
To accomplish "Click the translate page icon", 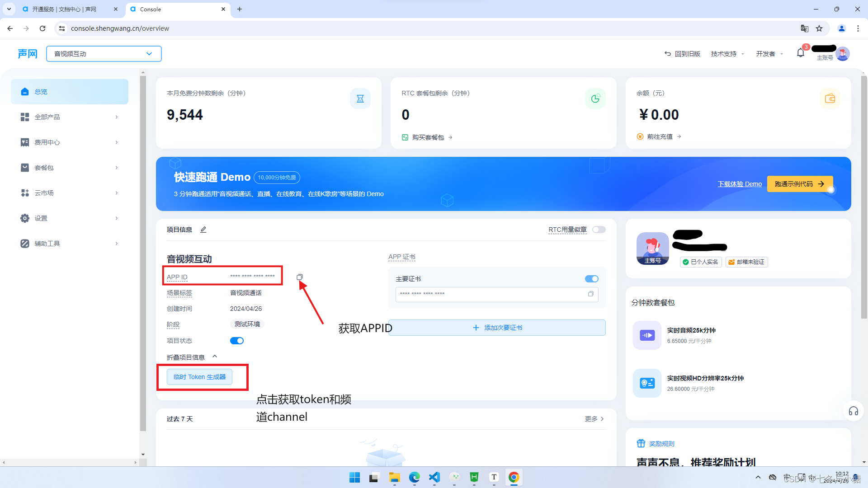I will pyautogui.click(x=804, y=28).
